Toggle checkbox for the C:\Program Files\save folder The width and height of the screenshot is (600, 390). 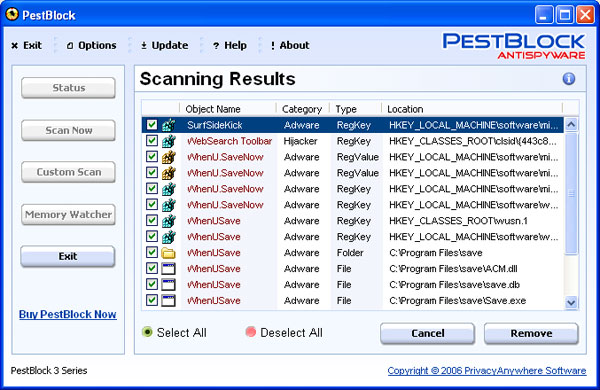[152, 253]
